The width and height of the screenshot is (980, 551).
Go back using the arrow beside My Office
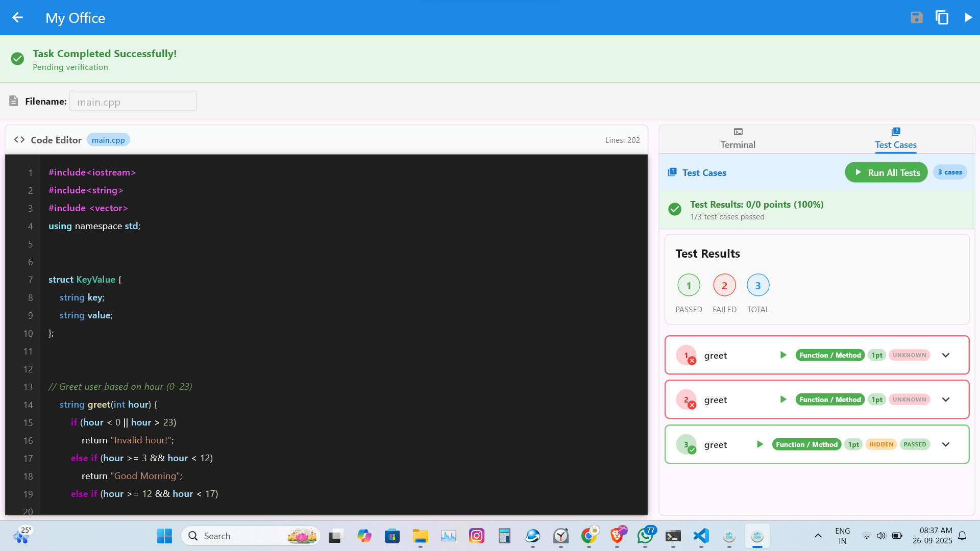coord(18,17)
